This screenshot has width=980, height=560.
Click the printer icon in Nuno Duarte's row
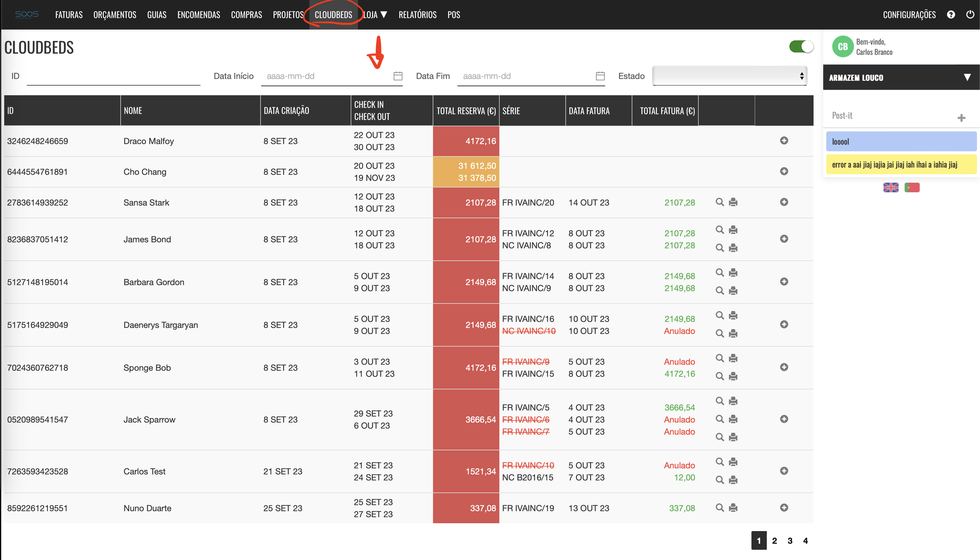tap(733, 508)
